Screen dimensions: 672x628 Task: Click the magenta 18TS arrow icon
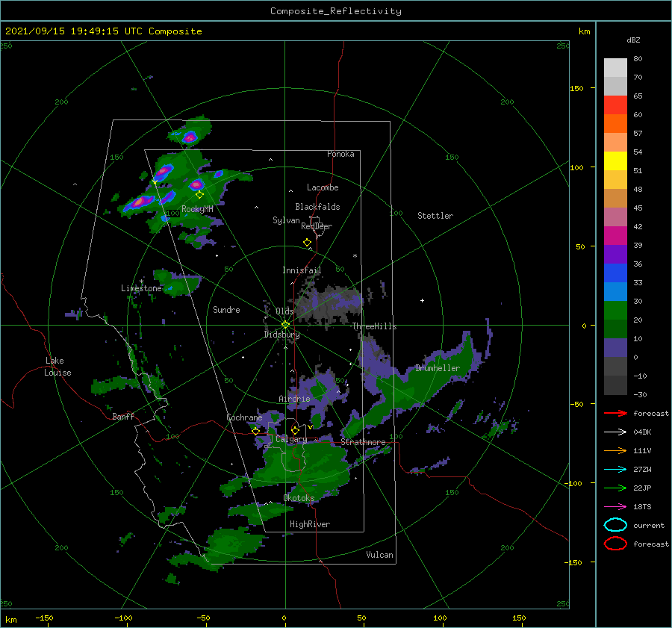tap(615, 507)
